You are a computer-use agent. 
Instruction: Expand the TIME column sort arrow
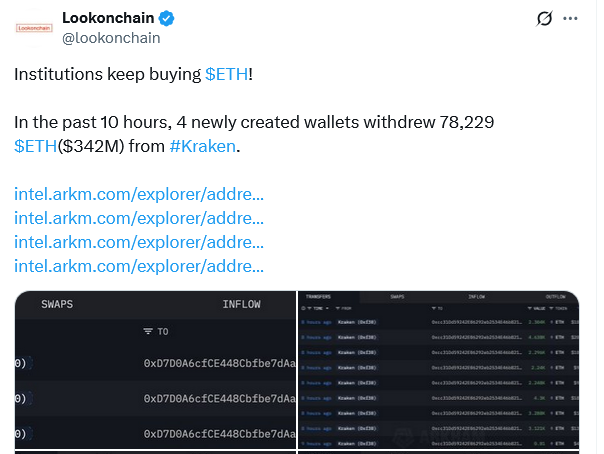(x=327, y=308)
